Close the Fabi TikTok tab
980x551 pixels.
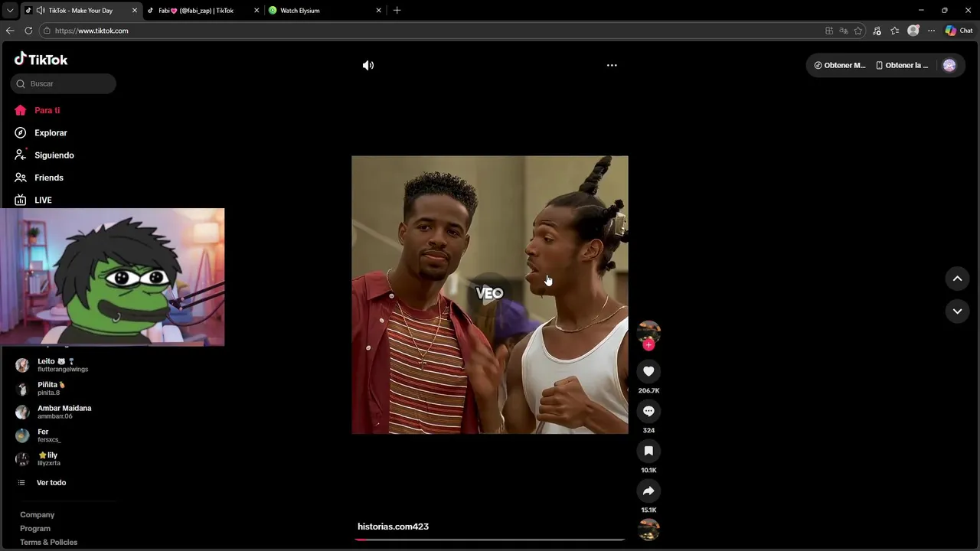(x=256, y=11)
